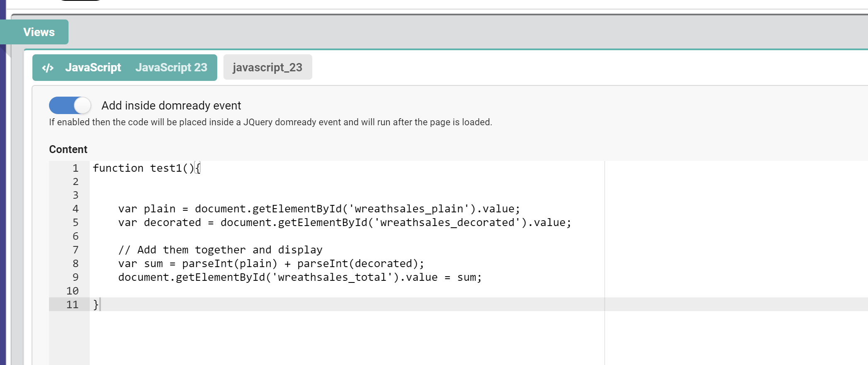The image size is (868, 365).
Task: Click the Add inside domready event label
Action: [x=171, y=106]
